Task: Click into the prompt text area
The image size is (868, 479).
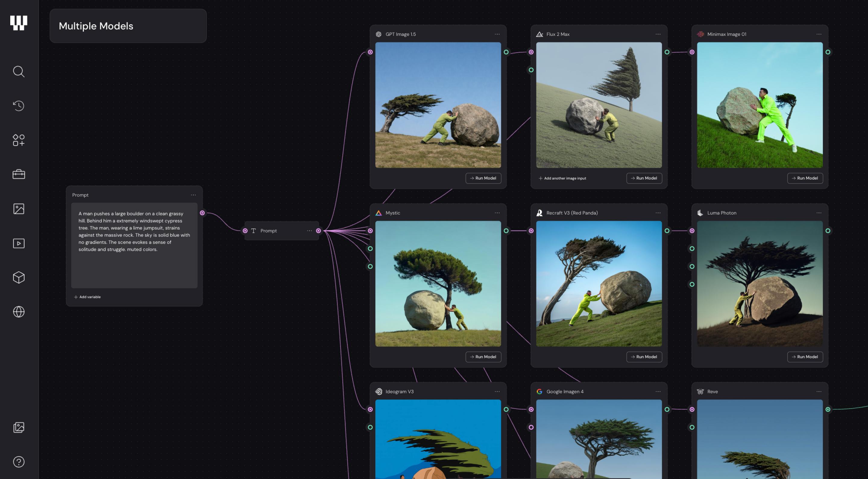Action: (134, 245)
